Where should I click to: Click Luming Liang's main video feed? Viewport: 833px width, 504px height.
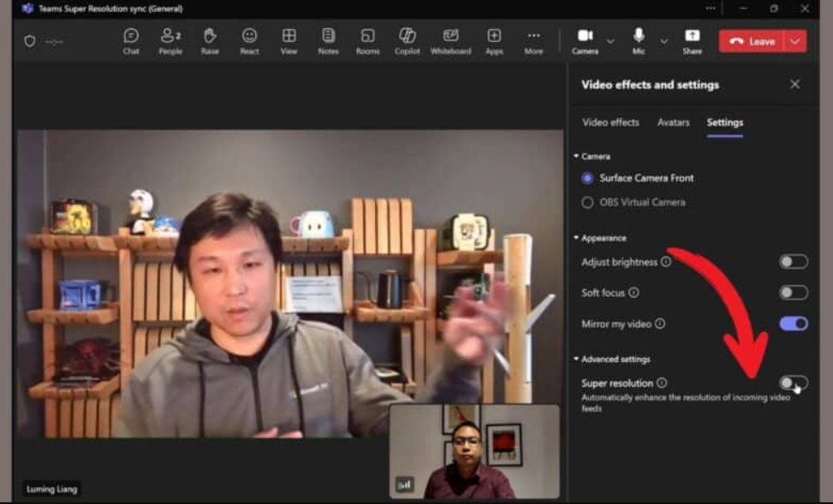290,283
